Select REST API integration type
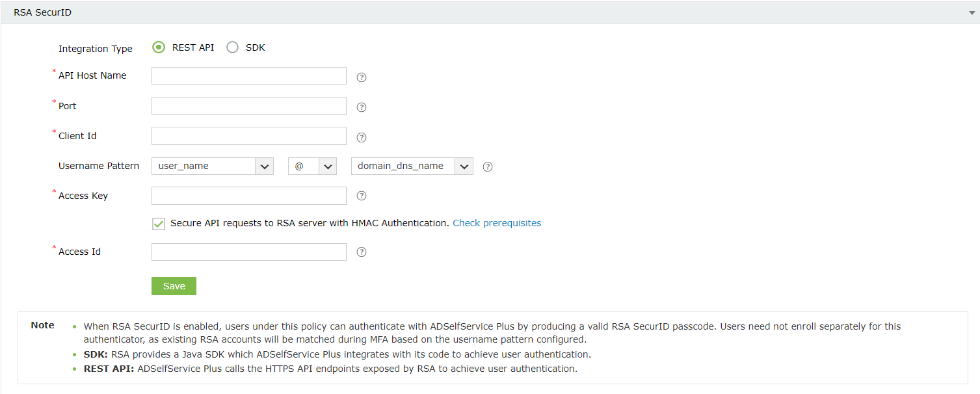 (159, 47)
